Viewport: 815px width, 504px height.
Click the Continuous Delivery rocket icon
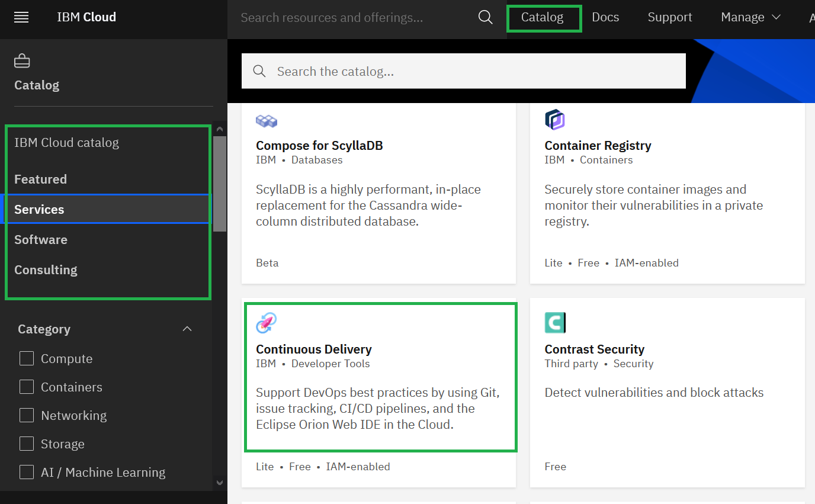(x=267, y=323)
